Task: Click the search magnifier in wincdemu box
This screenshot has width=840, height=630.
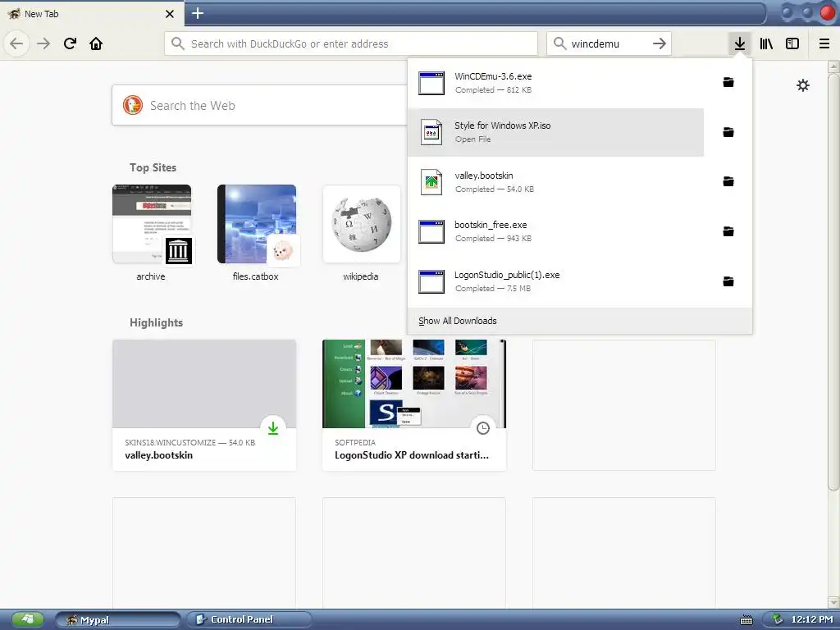Action: tap(559, 43)
